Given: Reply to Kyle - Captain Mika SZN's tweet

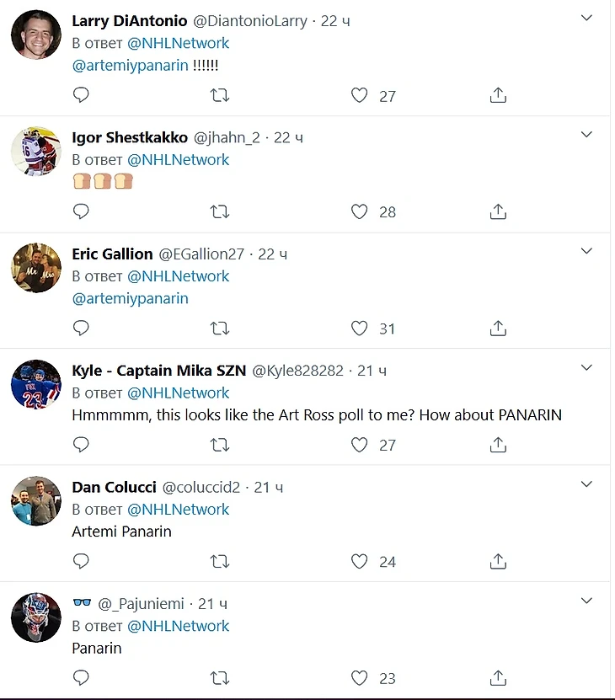Looking at the screenshot, I should click(x=81, y=444).
